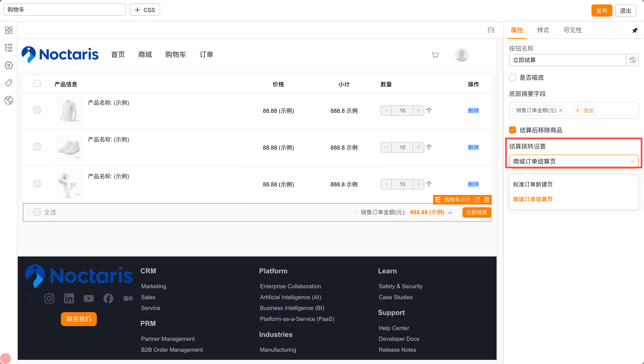The width and height of the screenshot is (644, 364).
Task: Open 首页 in navigation menu
Action: coord(118,55)
